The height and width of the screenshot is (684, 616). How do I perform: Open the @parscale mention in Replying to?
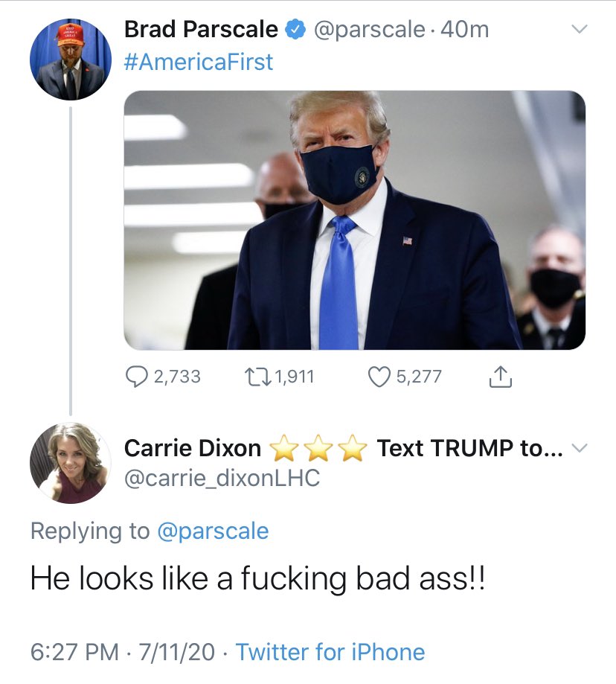click(x=213, y=531)
